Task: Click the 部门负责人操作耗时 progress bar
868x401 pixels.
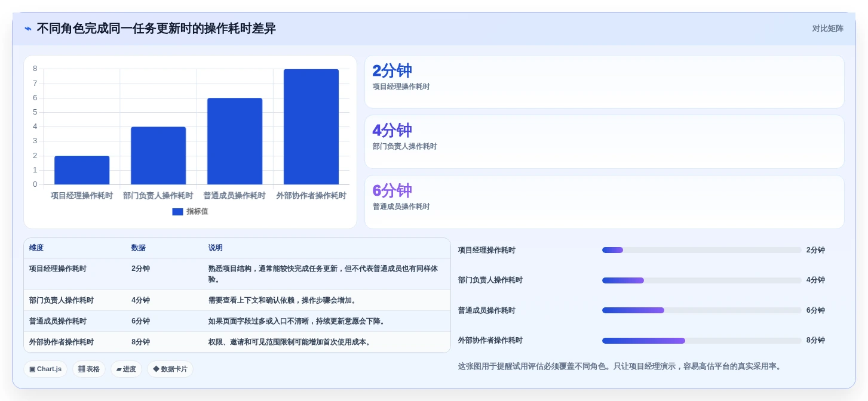Action: [x=702, y=280]
